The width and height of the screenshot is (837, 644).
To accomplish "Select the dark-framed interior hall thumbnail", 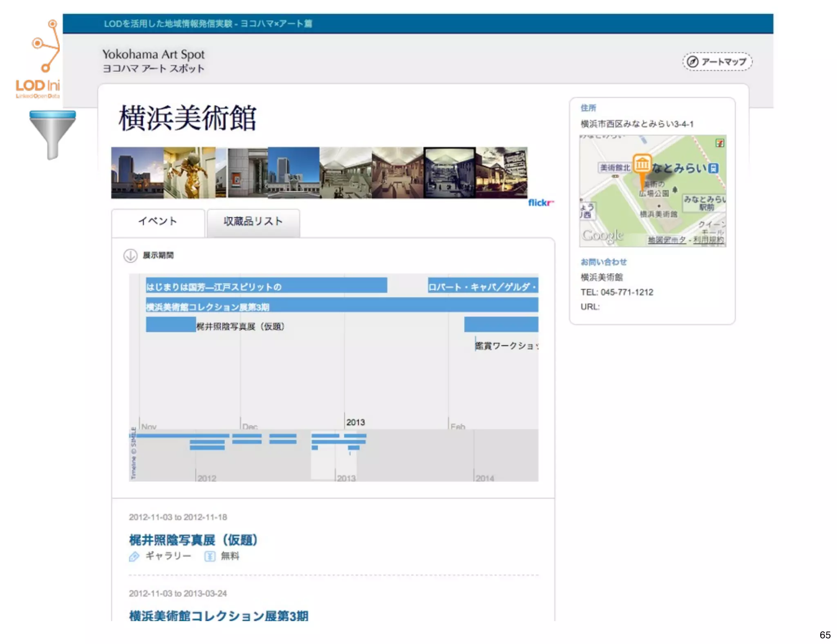I will (449, 173).
